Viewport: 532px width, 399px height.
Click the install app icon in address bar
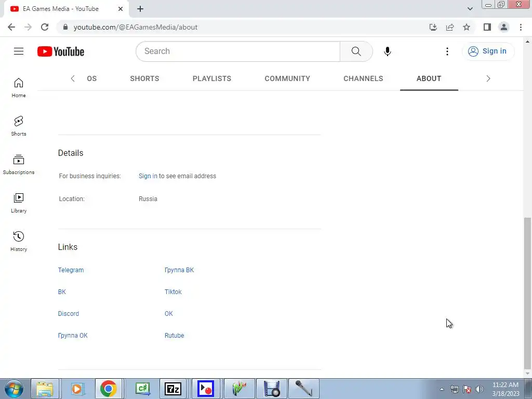(x=433, y=27)
